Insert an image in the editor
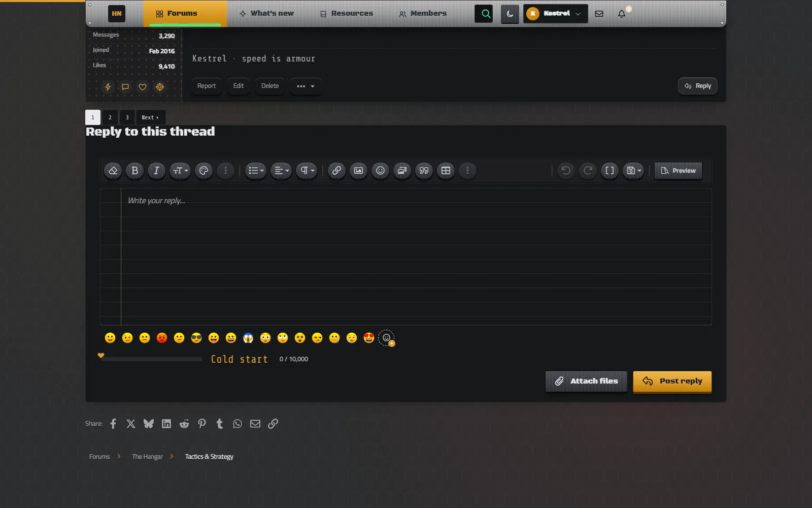This screenshot has height=508, width=812. [x=358, y=171]
